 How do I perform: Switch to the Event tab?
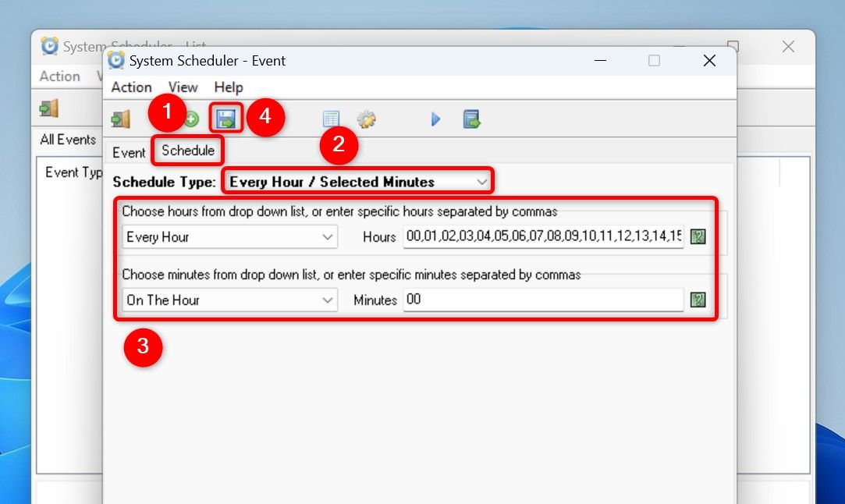[x=129, y=153]
